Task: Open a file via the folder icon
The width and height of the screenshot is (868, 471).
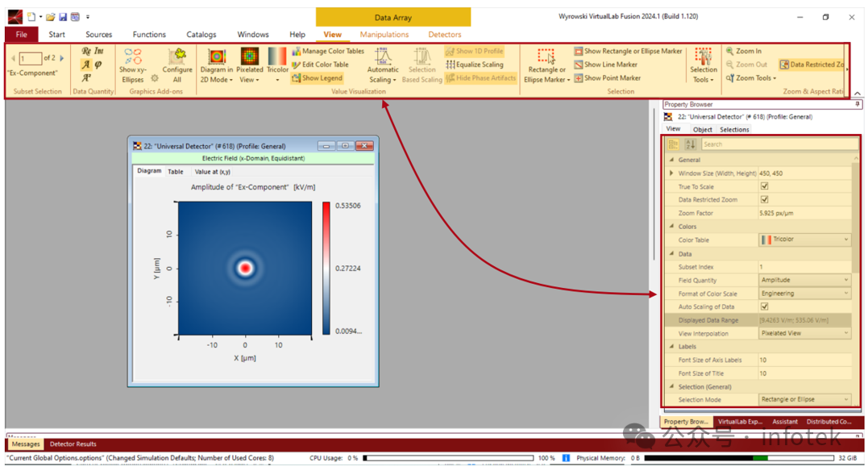Action: [51, 17]
